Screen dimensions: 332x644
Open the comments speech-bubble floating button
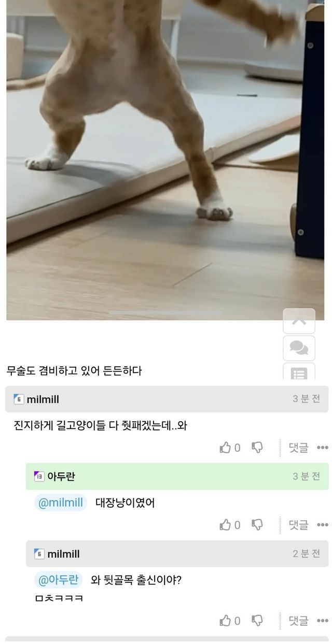click(x=299, y=348)
